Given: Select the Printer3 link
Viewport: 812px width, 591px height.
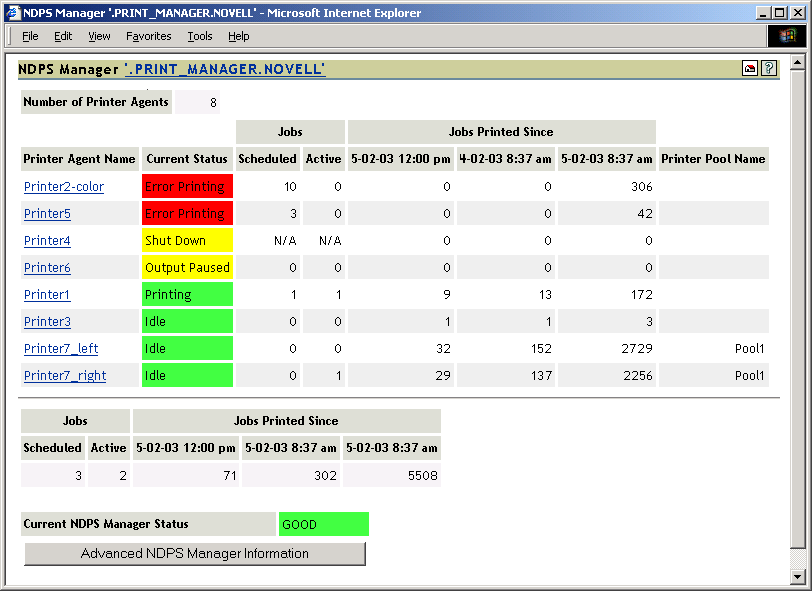Looking at the screenshot, I should (47, 321).
